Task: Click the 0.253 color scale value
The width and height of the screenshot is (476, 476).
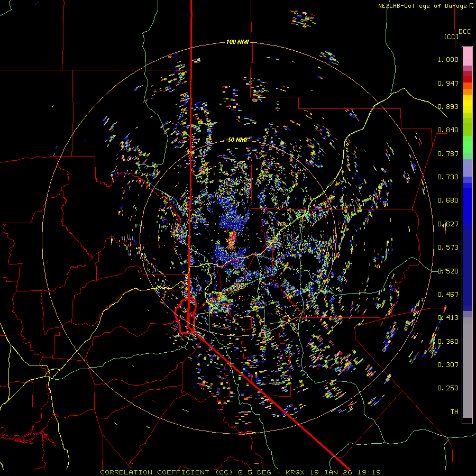Action: [448, 388]
